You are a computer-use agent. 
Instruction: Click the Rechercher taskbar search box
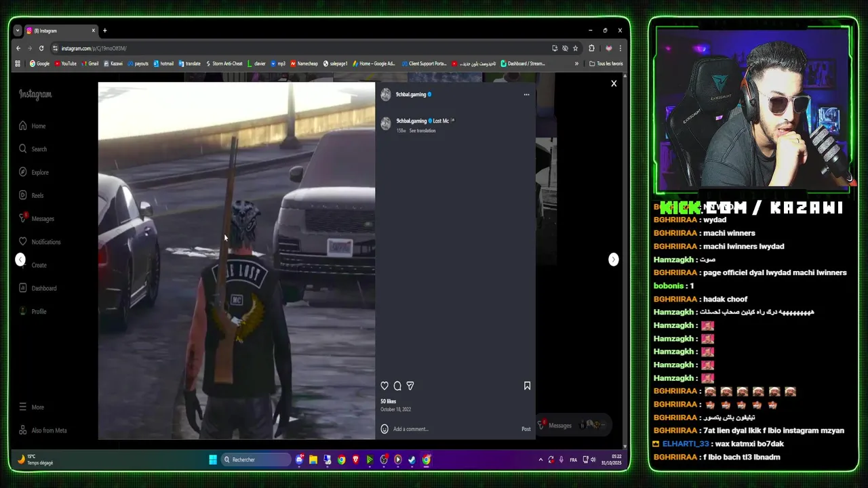256,460
